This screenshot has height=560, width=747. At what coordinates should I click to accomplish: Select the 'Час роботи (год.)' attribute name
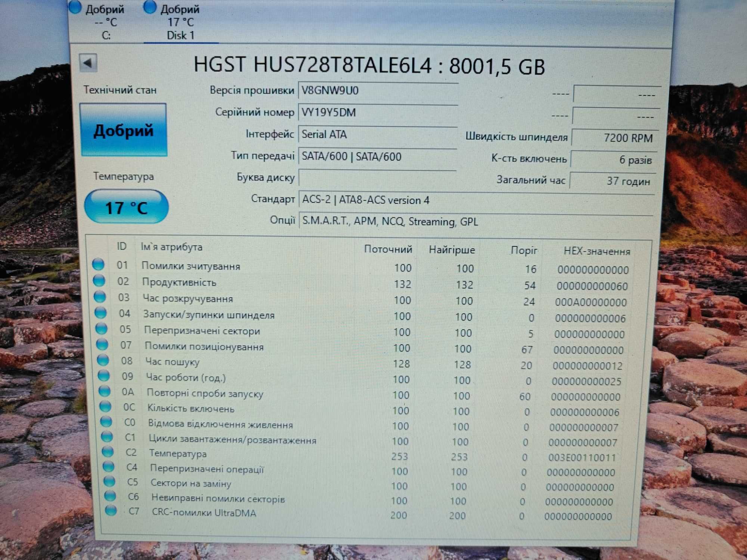click(186, 377)
